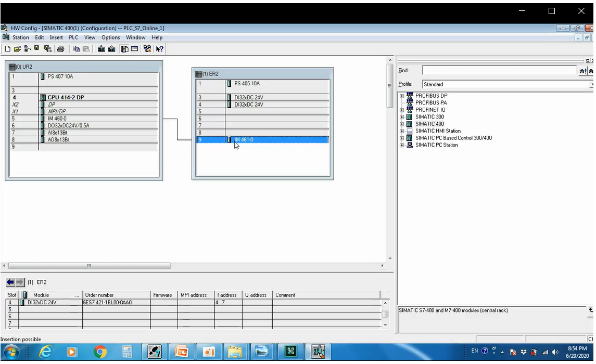596x364 pixels.
Task: Open the Window menu
Action: (136, 37)
